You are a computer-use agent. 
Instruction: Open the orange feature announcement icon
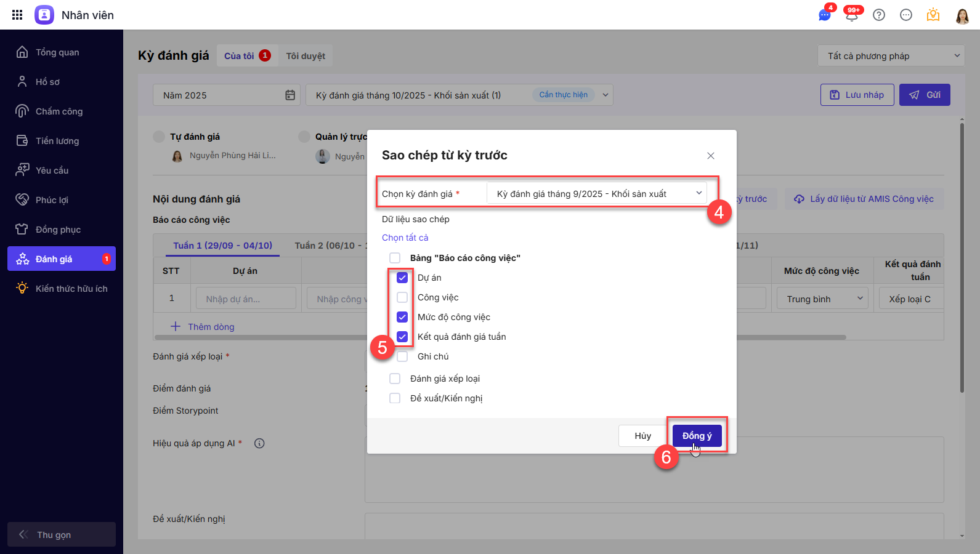933,15
